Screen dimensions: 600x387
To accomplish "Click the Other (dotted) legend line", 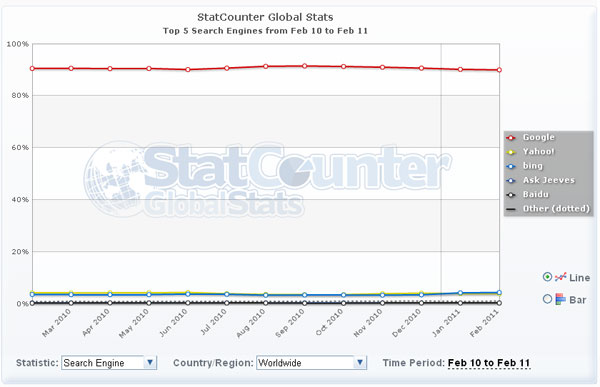I will (x=511, y=209).
